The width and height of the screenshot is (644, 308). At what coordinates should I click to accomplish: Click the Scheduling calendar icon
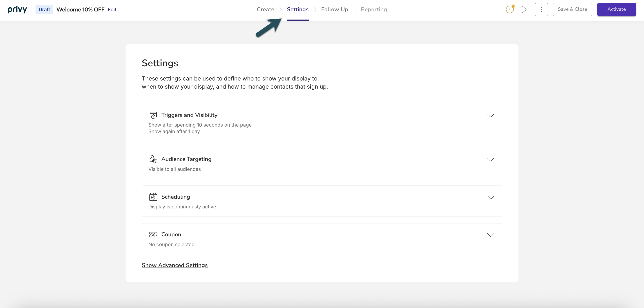click(153, 197)
